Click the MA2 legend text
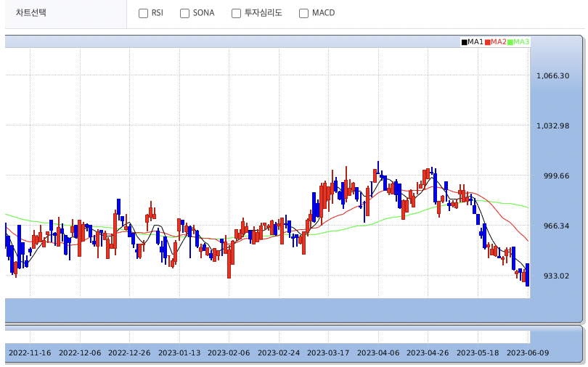 tap(499, 42)
